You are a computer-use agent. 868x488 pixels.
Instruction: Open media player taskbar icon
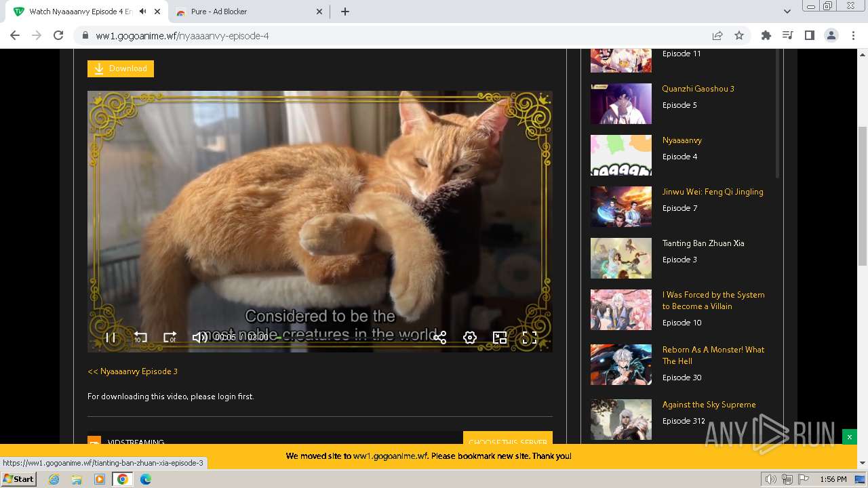[100, 479]
